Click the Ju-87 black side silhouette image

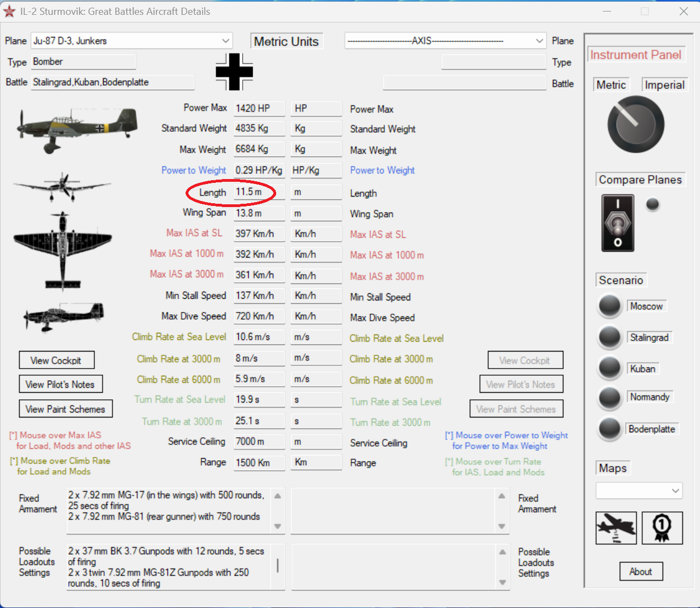[x=64, y=316]
